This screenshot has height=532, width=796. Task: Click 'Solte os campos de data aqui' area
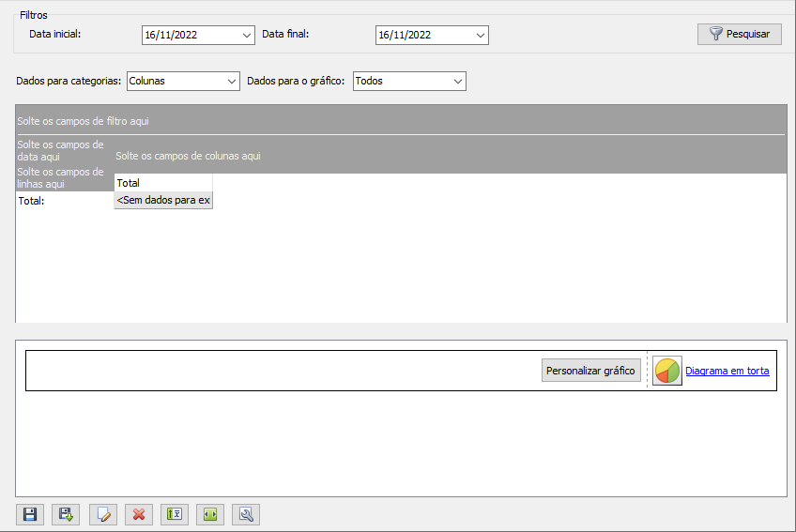point(60,151)
